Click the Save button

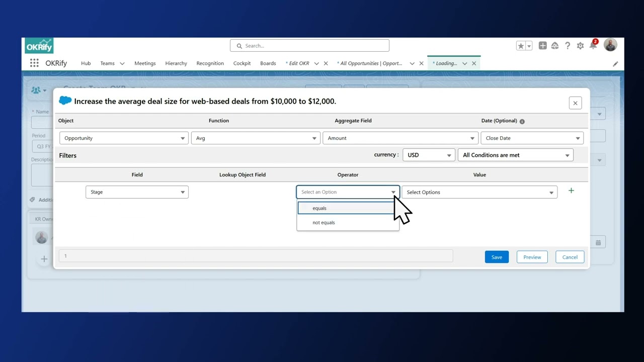click(x=497, y=257)
